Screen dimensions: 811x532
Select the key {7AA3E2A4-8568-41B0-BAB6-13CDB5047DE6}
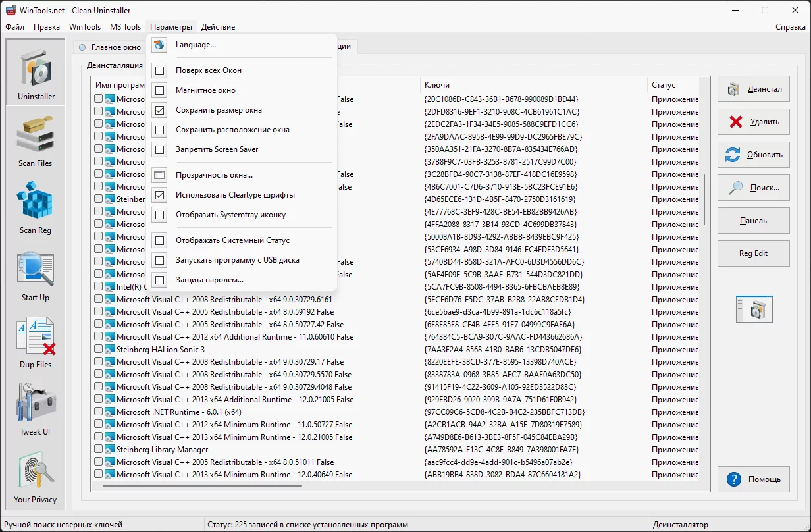click(504, 350)
